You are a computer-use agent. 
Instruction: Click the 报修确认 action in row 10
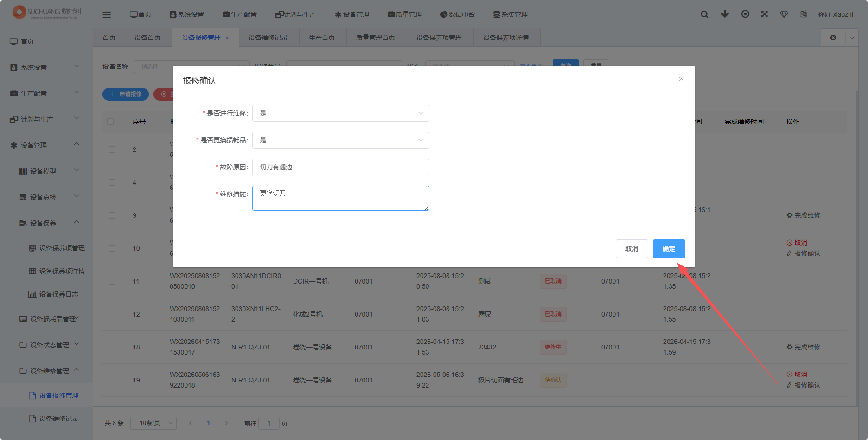coord(804,253)
